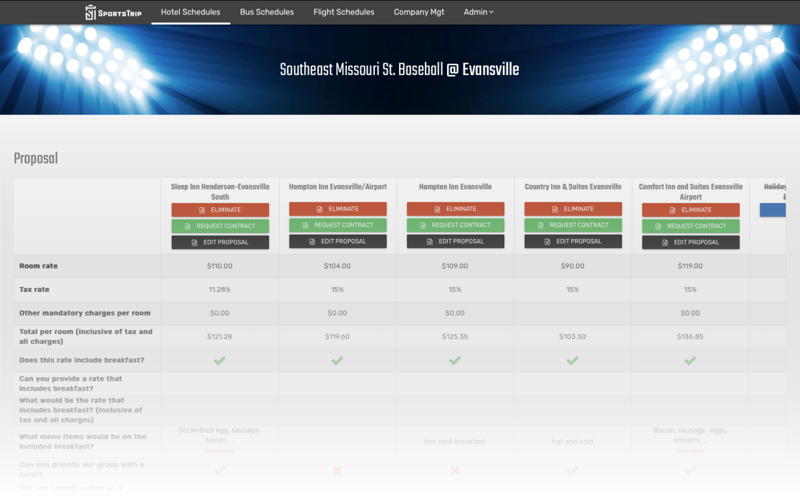This screenshot has width=800, height=500.
Task: Click the blue button under Holiday column
Action: [772, 210]
